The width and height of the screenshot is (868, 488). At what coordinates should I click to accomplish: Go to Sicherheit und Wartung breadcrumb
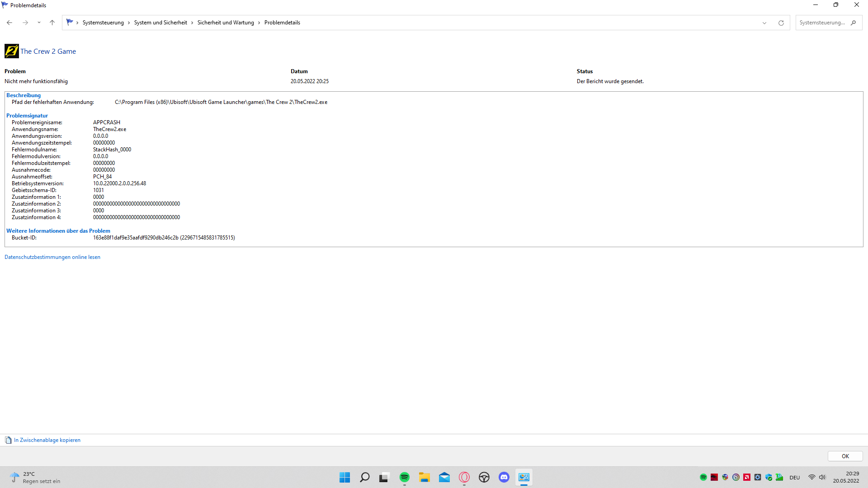click(x=226, y=23)
